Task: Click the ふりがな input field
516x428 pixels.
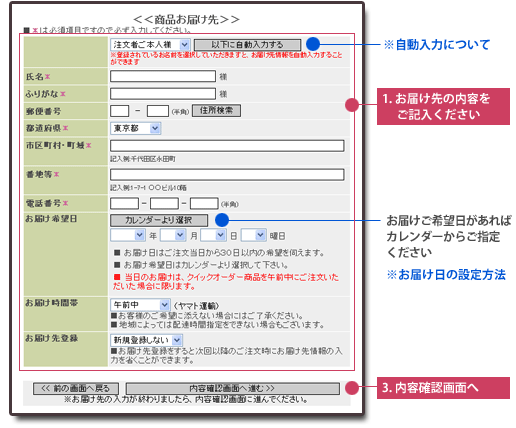Action: tap(163, 94)
